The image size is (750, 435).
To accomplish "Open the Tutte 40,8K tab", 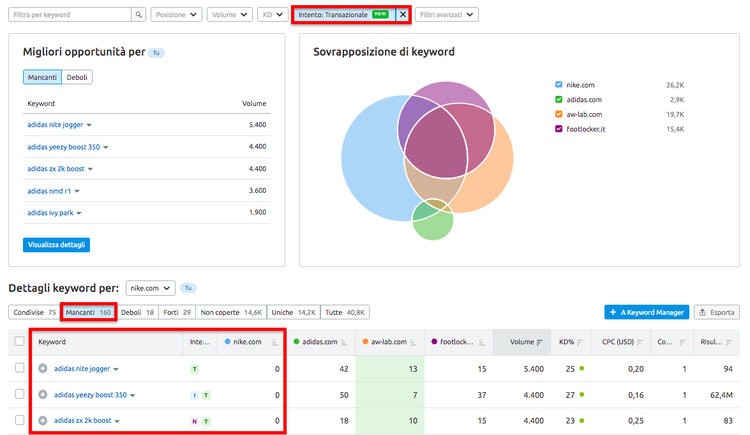I will coord(345,312).
